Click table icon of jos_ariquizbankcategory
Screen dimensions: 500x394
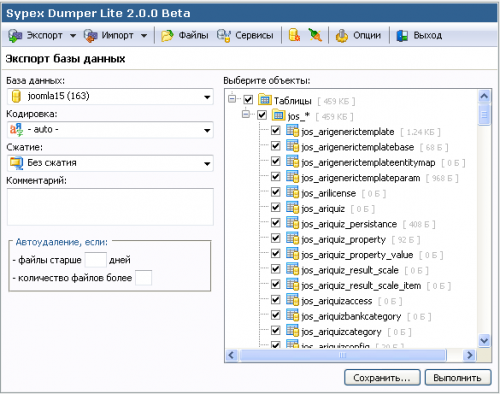pos(292,315)
